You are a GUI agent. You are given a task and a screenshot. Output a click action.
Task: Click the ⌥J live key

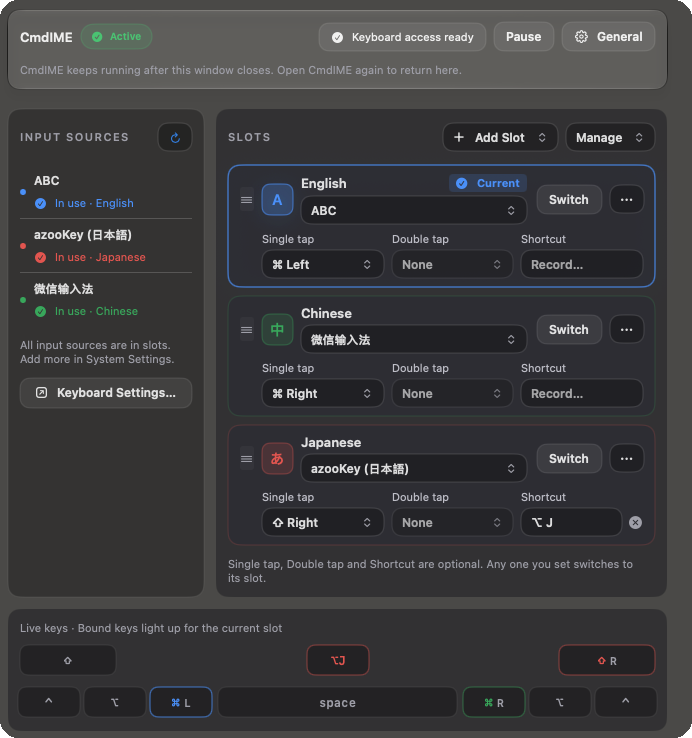coord(338,660)
